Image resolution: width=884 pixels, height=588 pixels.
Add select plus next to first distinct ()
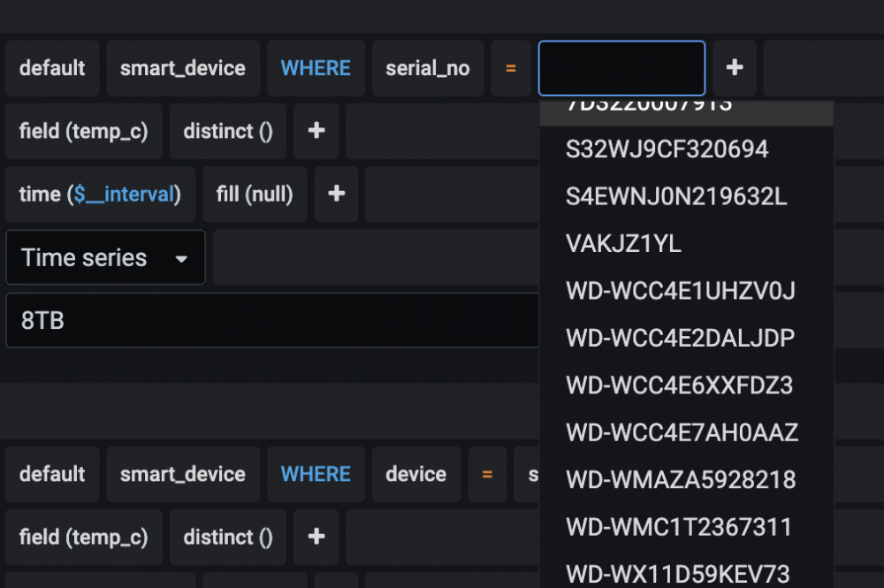point(316,132)
